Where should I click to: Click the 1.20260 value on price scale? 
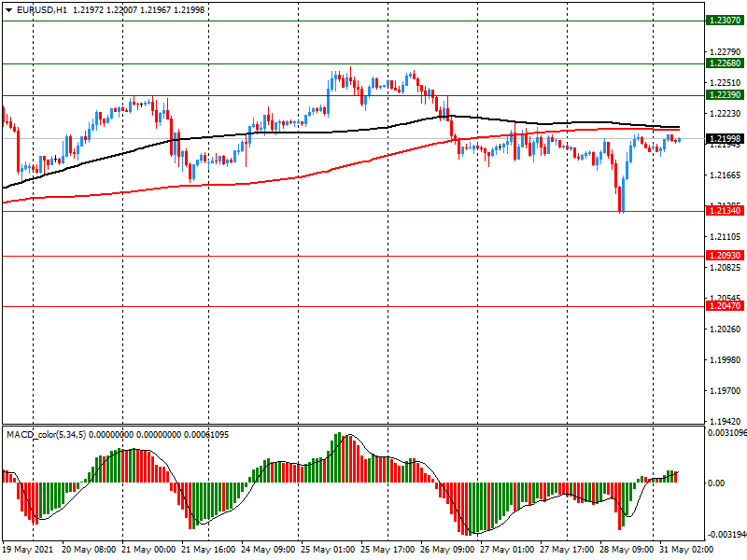click(726, 329)
